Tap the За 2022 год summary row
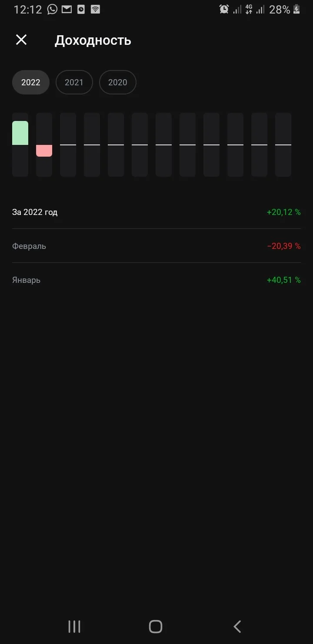This screenshot has width=313, height=644. click(156, 212)
